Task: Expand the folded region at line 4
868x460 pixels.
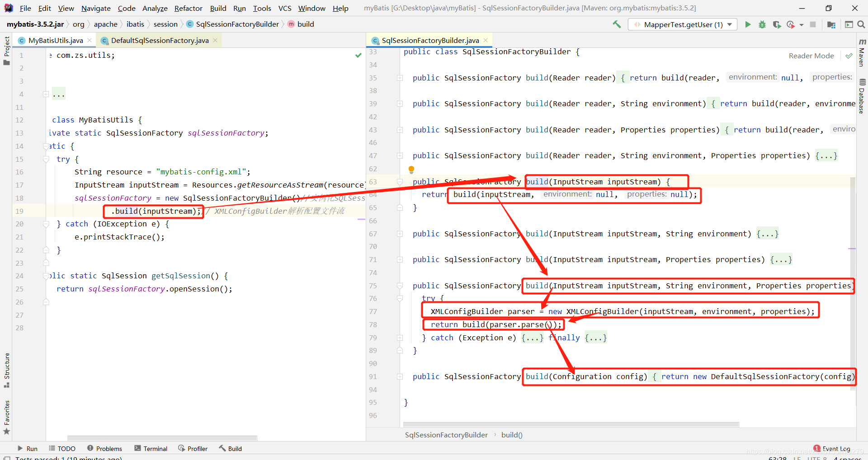Action: click(46, 94)
